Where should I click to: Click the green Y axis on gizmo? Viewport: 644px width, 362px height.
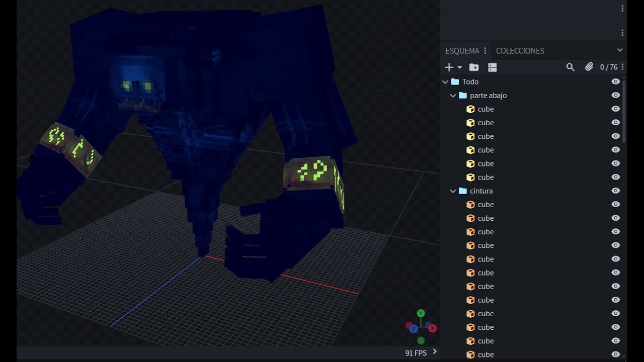point(421,314)
